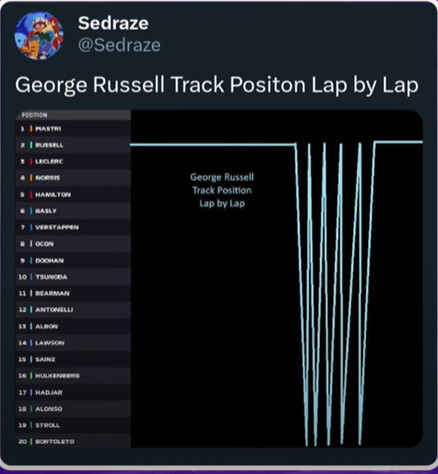Open Sedraze's profile avatar picture
The height and width of the screenshot is (474, 438).
pos(39,36)
